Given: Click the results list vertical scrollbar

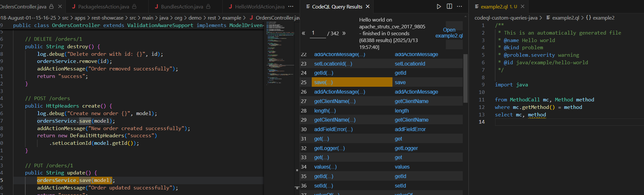Looking at the screenshot, I should [x=465, y=78].
